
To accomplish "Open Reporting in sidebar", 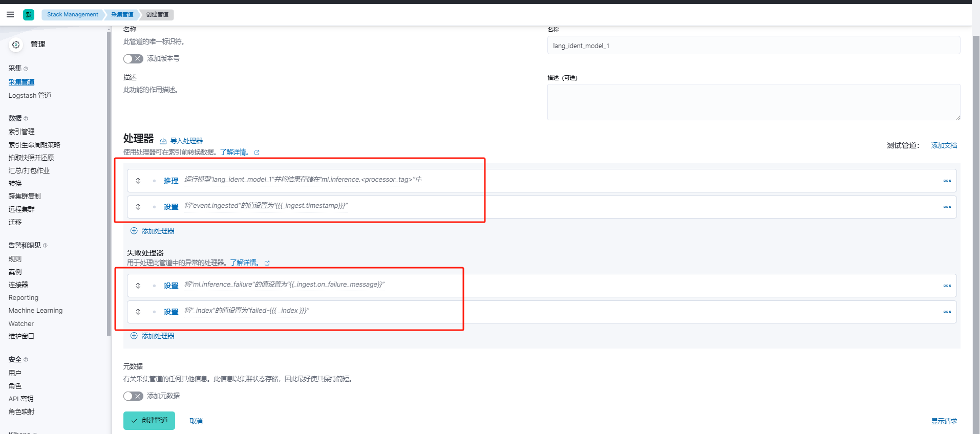I will pyautogui.click(x=24, y=298).
